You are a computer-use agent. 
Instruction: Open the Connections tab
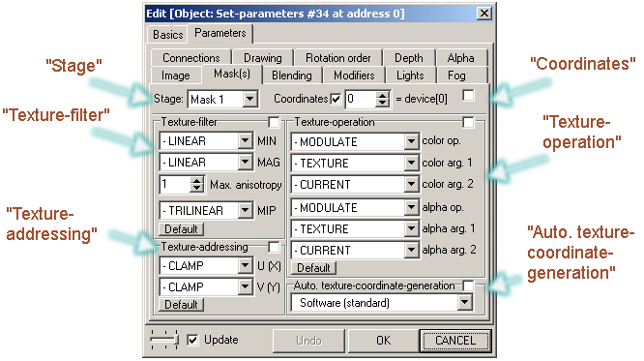[191, 58]
